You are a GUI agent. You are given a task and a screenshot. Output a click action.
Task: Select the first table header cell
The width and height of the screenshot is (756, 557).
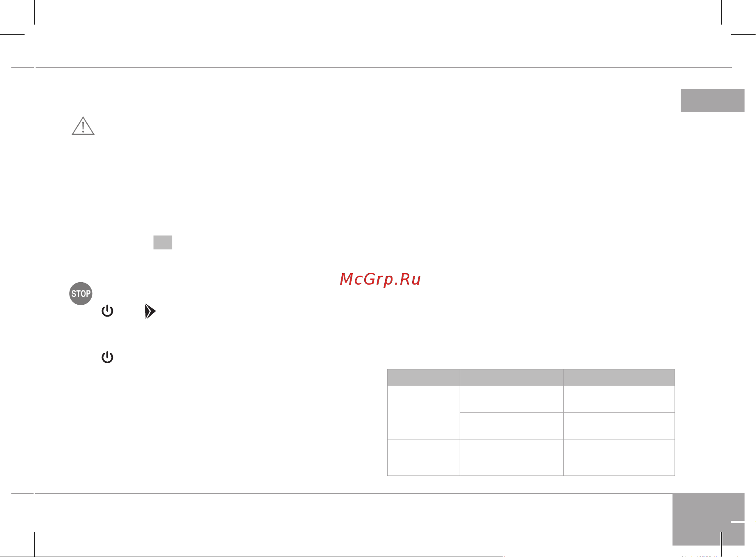(x=424, y=378)
